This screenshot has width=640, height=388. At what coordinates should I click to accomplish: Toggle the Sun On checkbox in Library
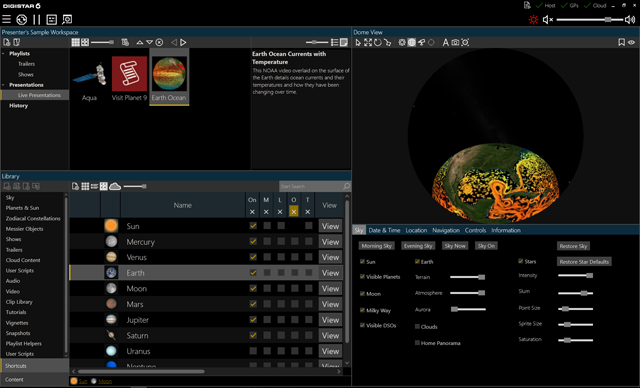point(253,226)
